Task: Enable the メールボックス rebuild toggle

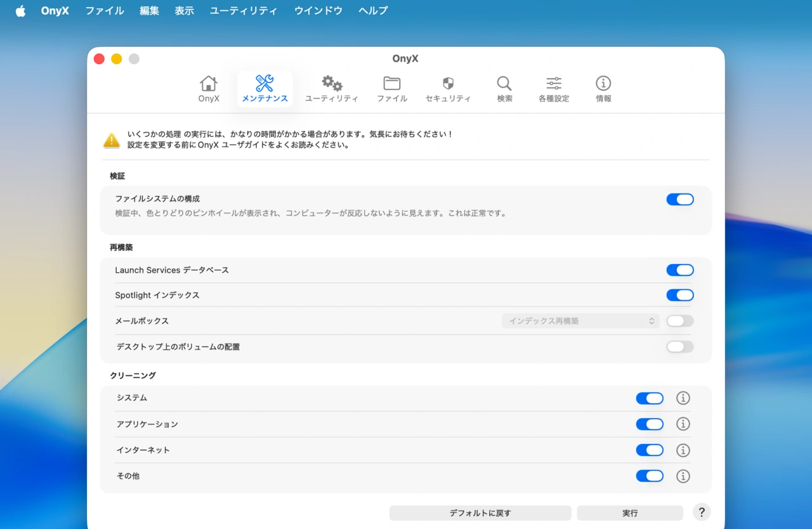Action: (x=680, y=321)
